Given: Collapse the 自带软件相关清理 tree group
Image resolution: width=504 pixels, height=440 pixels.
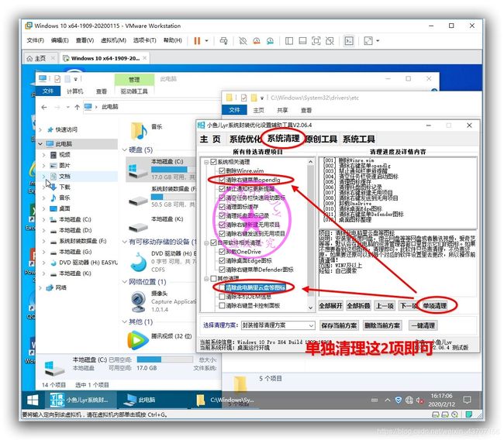Looking at the screenshot, I should [x=206, y=242].
